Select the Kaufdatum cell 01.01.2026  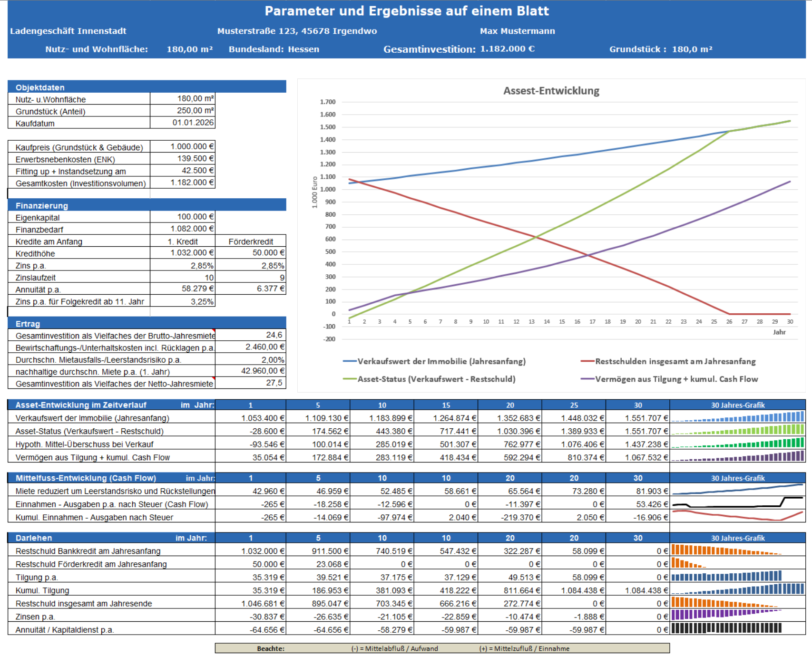183,123
